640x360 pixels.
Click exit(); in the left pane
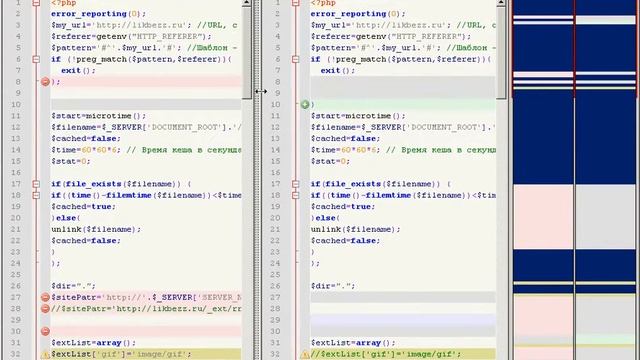click(78, 71)
